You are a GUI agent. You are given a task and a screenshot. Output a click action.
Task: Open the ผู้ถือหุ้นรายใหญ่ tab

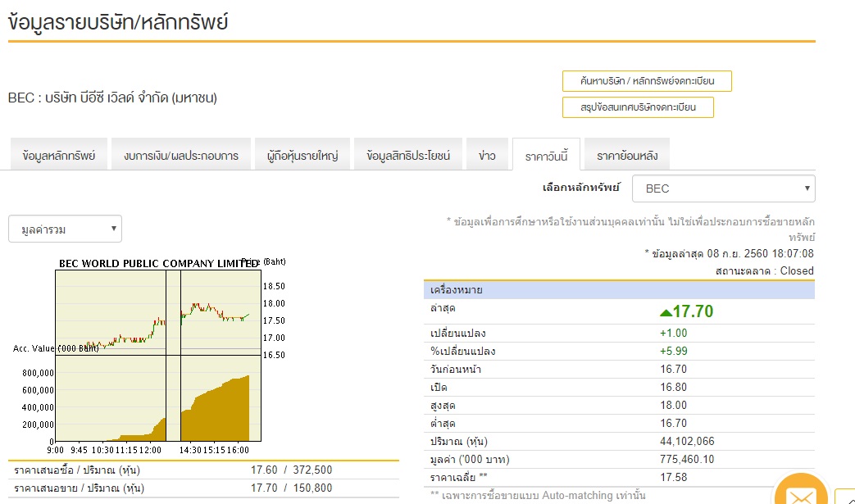(x=302, y=156)
